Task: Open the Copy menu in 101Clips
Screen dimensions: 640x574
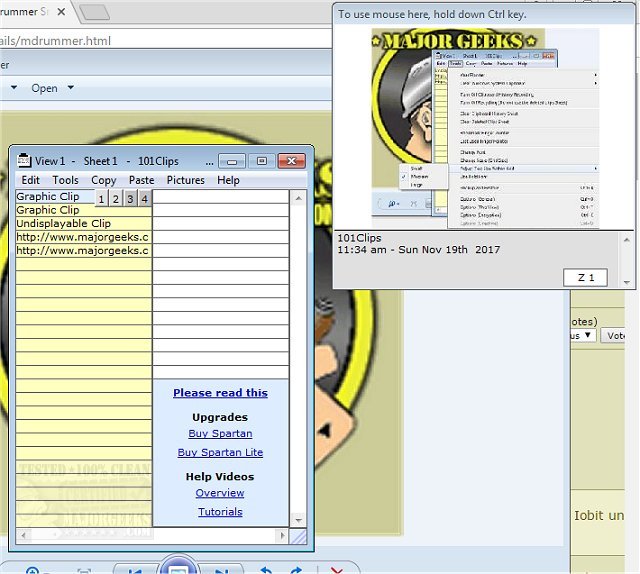Action: pyautogui.click(x=104, y=180)
